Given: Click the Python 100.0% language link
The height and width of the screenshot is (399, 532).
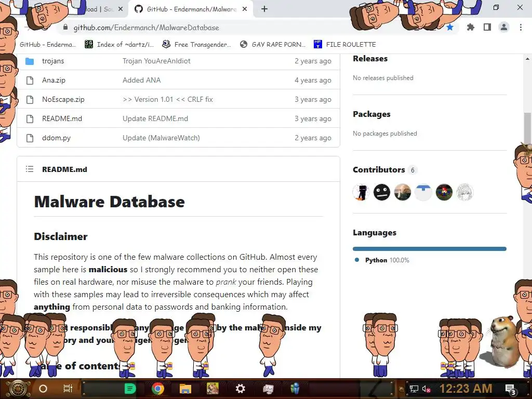Looking at the screenshot, I should coord(382,260).
